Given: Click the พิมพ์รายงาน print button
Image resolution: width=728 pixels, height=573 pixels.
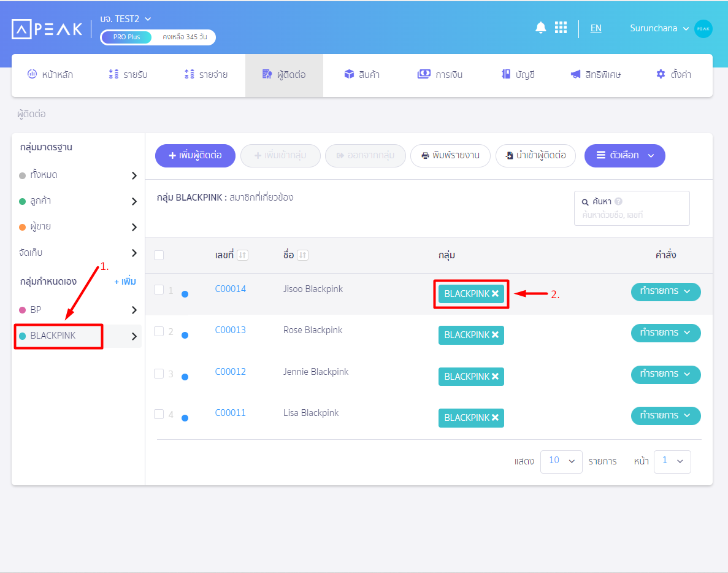Looking at the screenshot, I should tap(450, 156).
